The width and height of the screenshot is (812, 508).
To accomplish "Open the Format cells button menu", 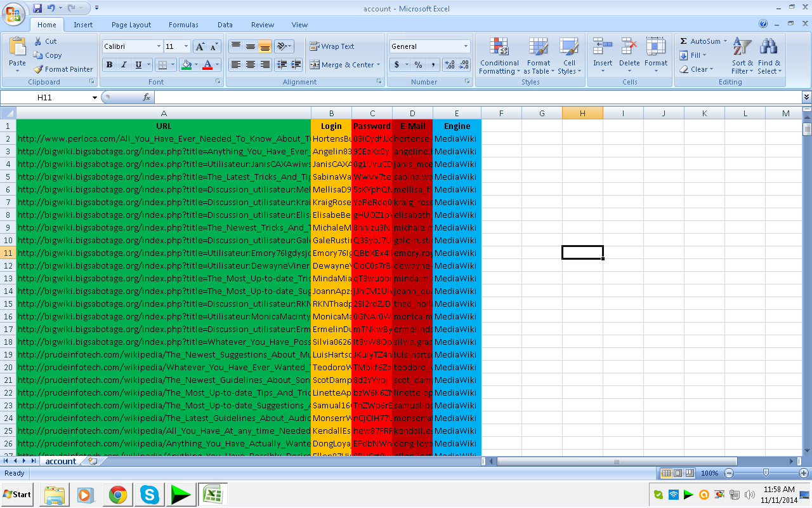I will pyautogui.click(x=656, y=56).
